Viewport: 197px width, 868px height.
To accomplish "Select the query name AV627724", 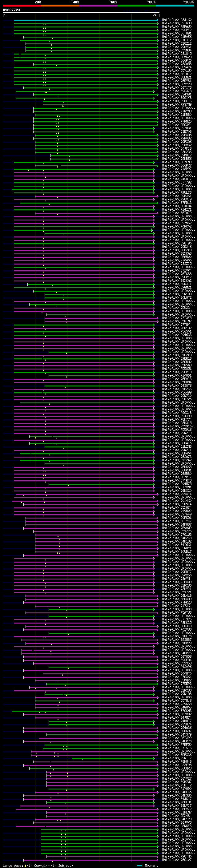I will point(11,10).
